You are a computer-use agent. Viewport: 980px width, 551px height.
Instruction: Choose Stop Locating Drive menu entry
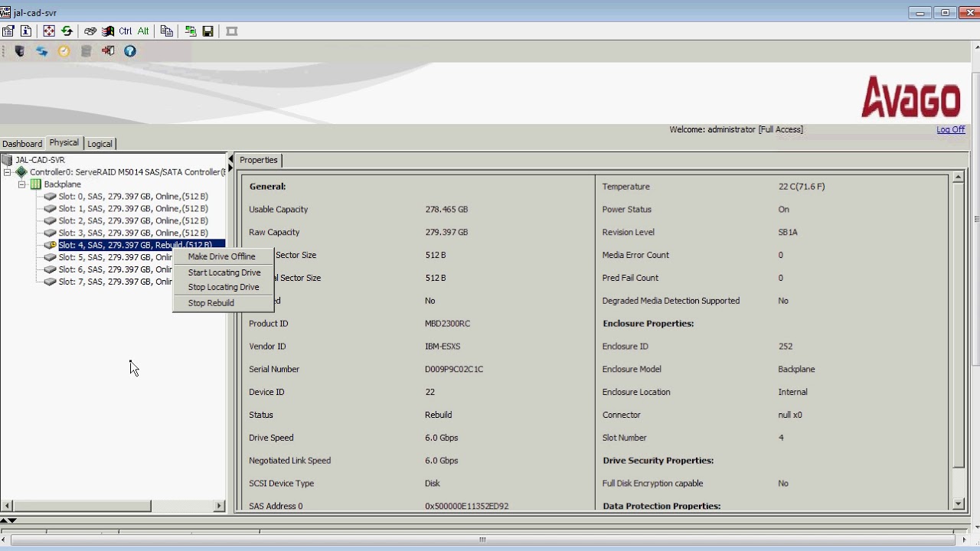click(x=223, y=287)
